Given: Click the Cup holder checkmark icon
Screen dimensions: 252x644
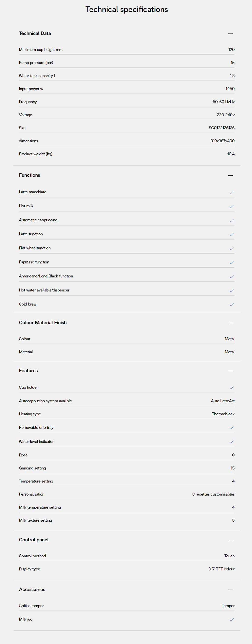Looking at the screenshot, I should [232, 388].
